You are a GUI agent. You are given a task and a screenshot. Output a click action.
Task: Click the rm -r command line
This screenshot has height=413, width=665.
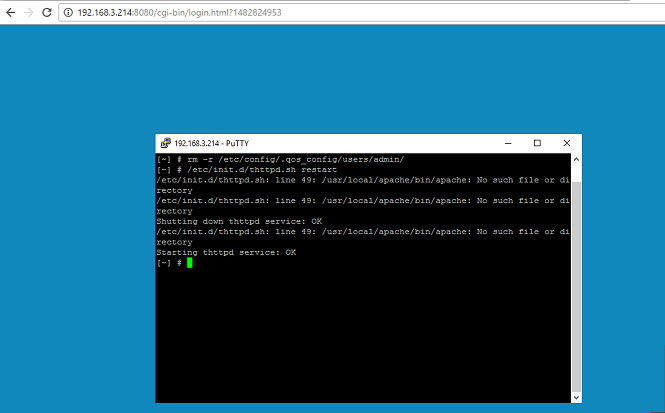click(x=280, y=159)
